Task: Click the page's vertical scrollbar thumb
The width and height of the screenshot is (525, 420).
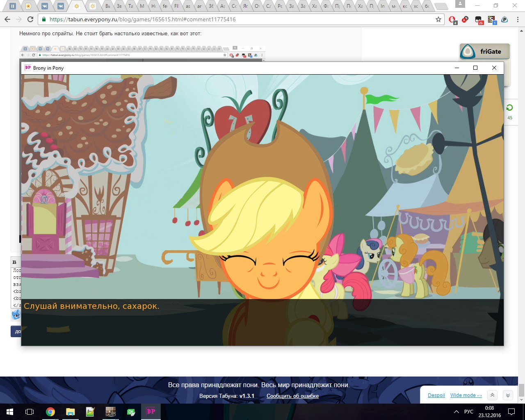Action: tap(521, 391)
